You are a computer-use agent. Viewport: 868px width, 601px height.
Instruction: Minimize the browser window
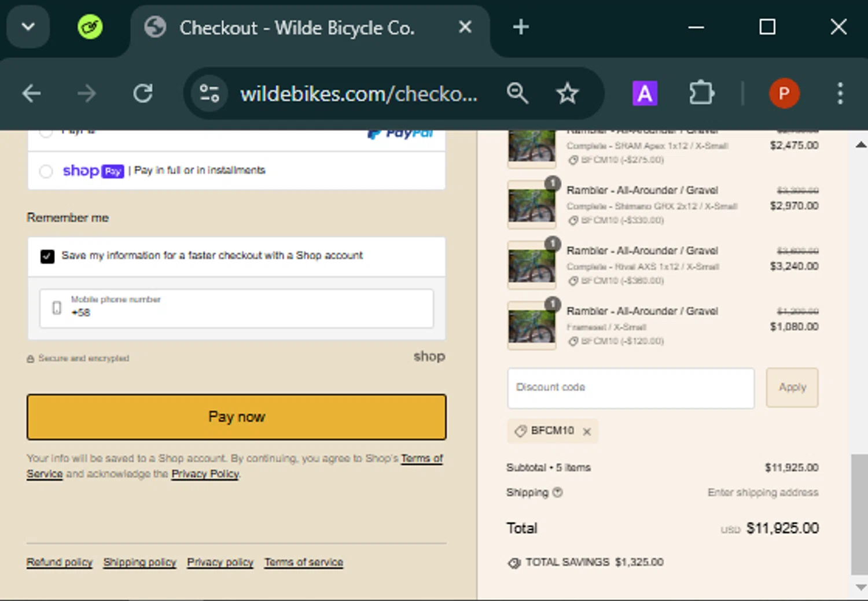[696, 27]
